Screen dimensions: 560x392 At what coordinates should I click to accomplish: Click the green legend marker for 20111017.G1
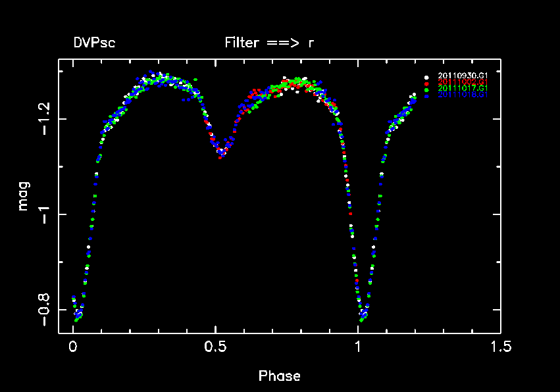point(427,89)
